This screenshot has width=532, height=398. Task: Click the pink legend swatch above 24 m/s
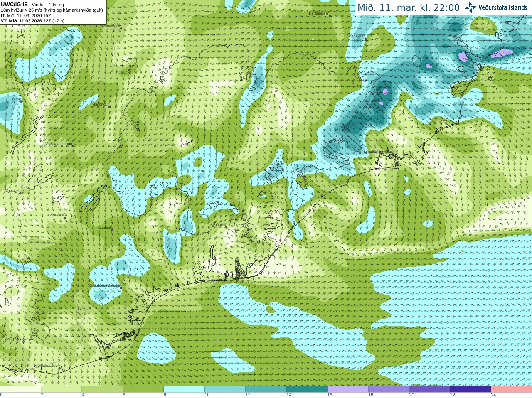[512, 389]
